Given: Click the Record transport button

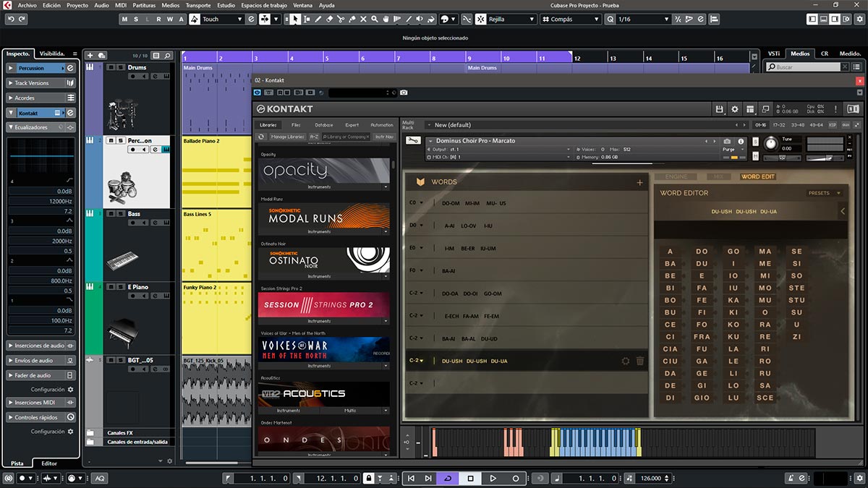Looking at the screenshot, I should click(x=516, y=478).
